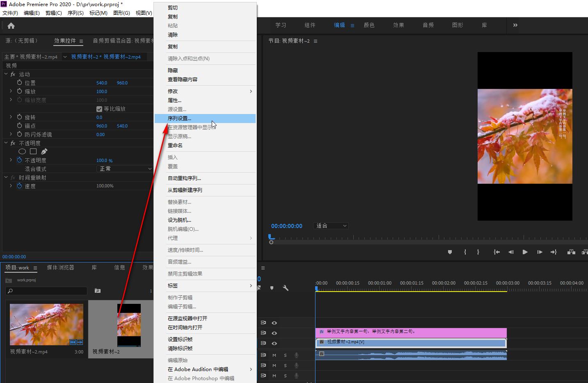The width and height of the screenshot is (588, 383).
Task: Click the Go to In point button
Action: coord(496,252)
